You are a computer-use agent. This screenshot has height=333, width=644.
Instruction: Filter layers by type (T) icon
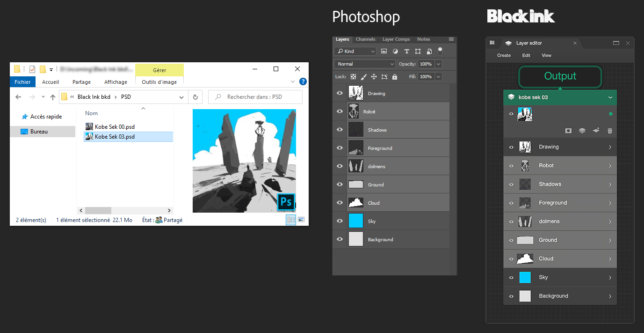406,51
